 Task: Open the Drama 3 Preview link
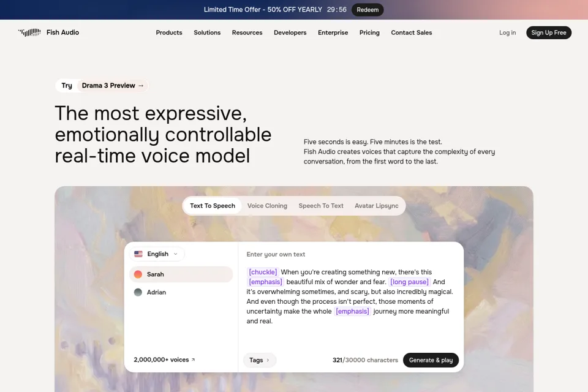(113, 86)
